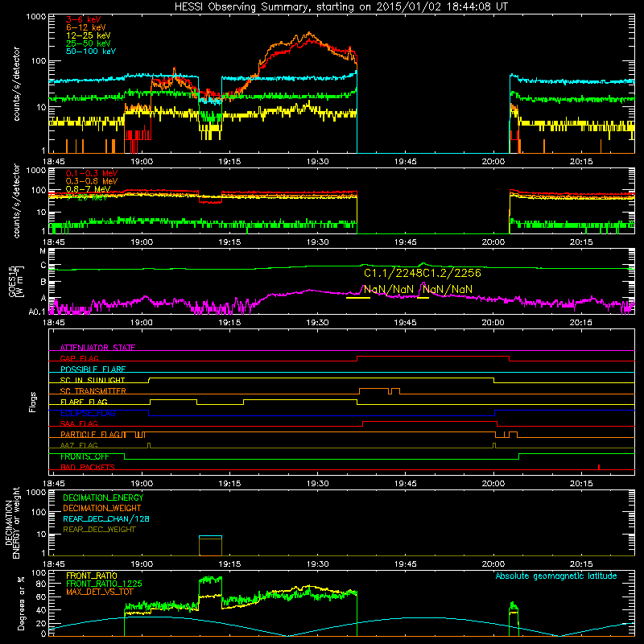Click the Flags panel axis label
Screen dimensions: 644x644
(x=33, y=402)
